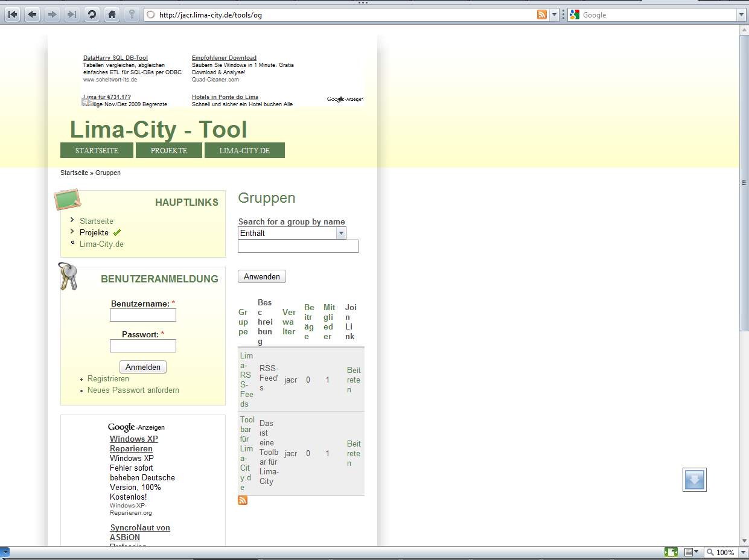Click the keys icon in login block

68,276
